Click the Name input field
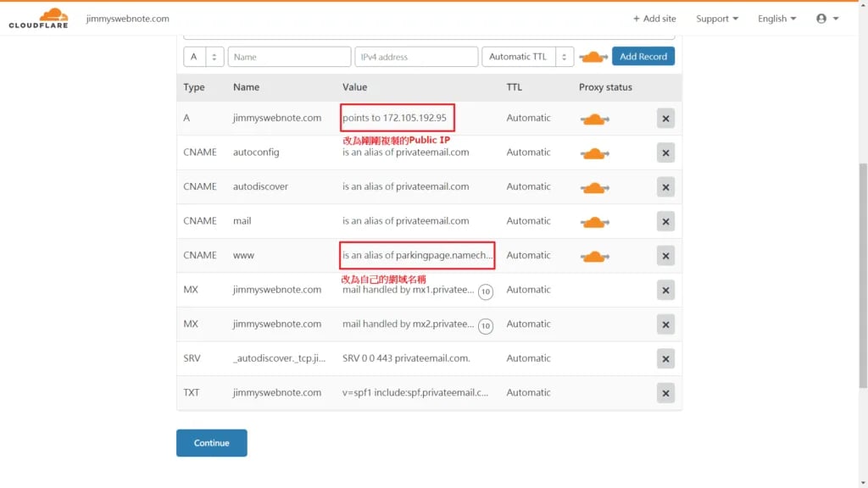The height and width of the screenshot is (488, 868). 289,57
